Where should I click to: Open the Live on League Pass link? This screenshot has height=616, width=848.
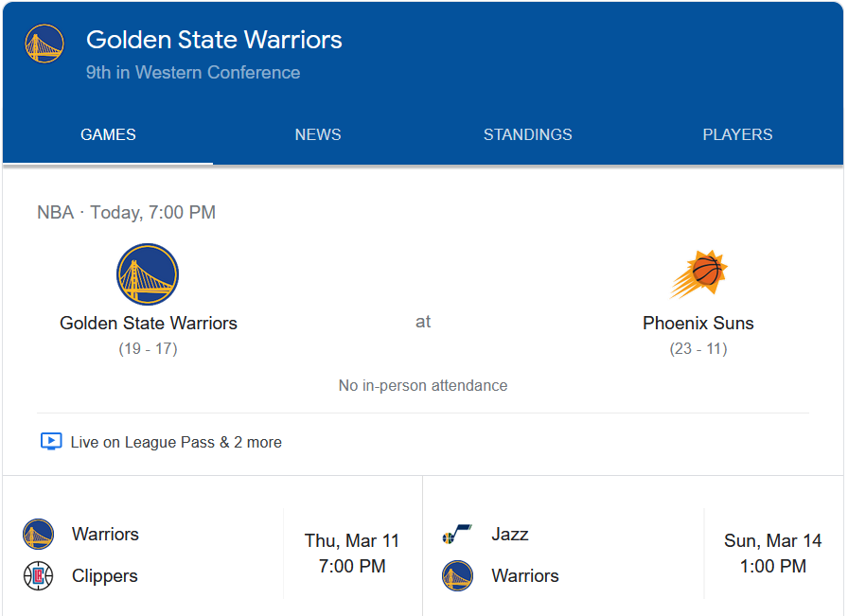click(x=176, y=442)
